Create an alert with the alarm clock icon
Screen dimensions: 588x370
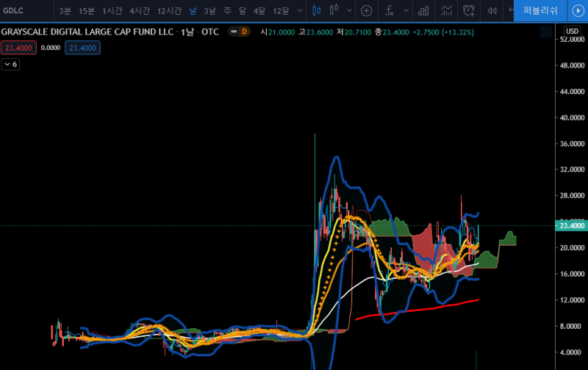pos(469,11)
